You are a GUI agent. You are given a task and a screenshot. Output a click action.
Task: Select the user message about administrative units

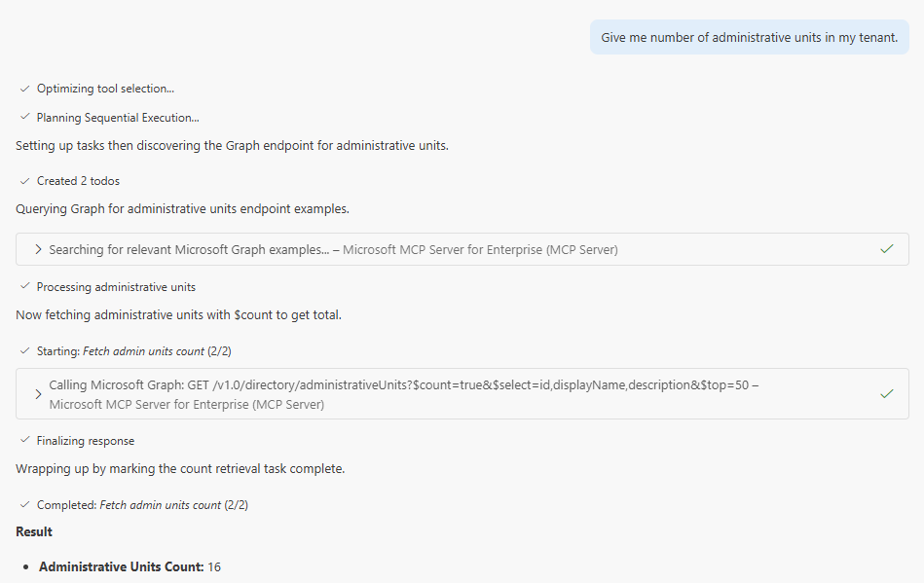749,38
